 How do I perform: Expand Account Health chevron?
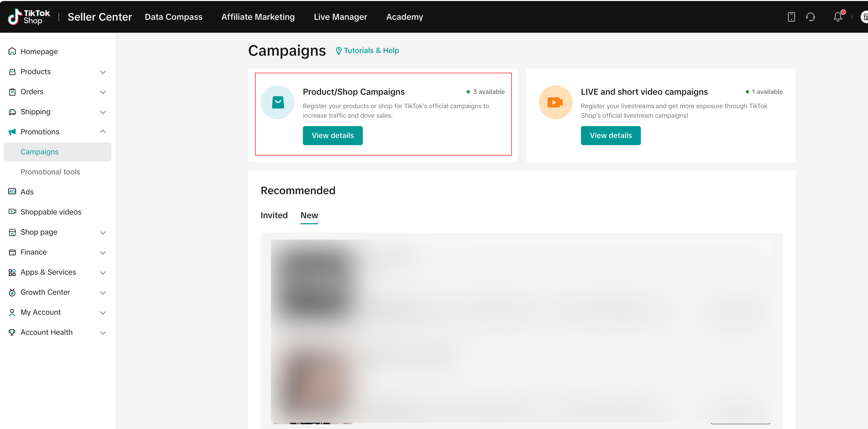[x=103, y=333]
